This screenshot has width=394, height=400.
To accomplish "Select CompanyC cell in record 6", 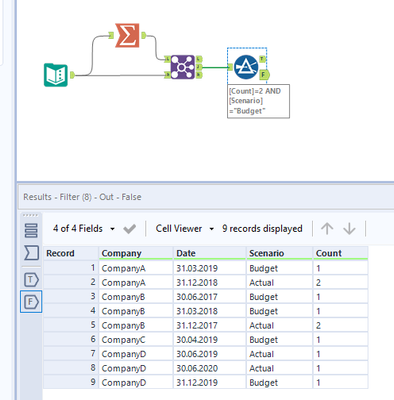I will coord(136,340).
